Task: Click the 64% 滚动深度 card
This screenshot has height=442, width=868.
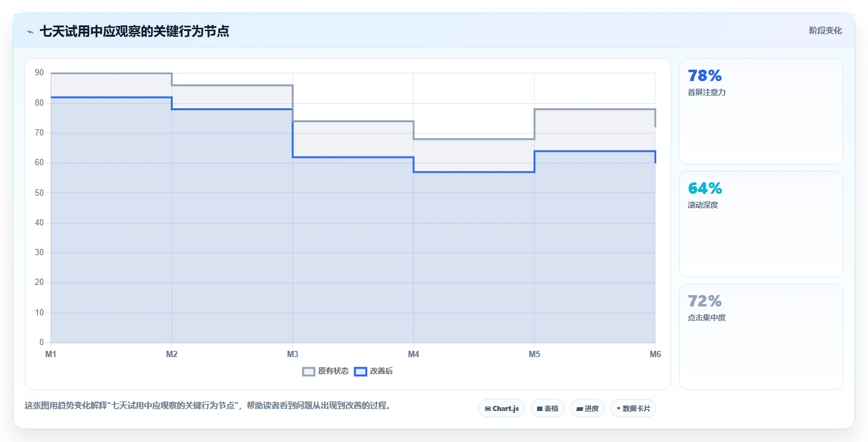Action: point(760,224)
